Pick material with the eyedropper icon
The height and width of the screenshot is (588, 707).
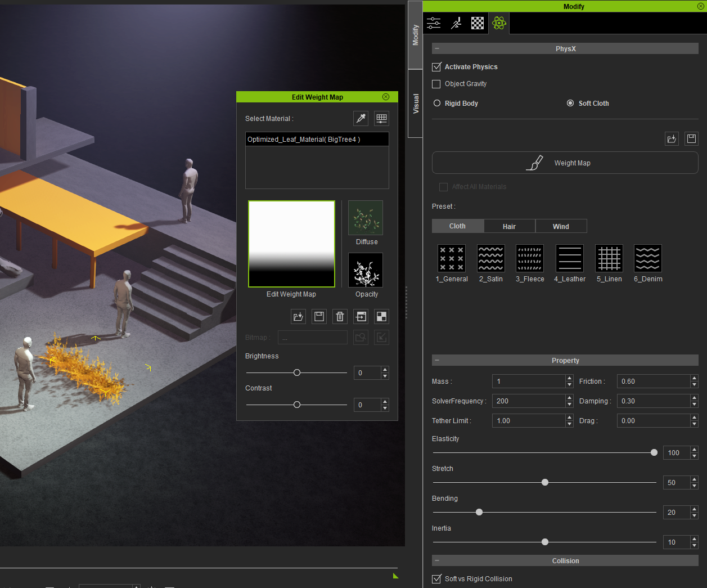click(x=361, y=118)
